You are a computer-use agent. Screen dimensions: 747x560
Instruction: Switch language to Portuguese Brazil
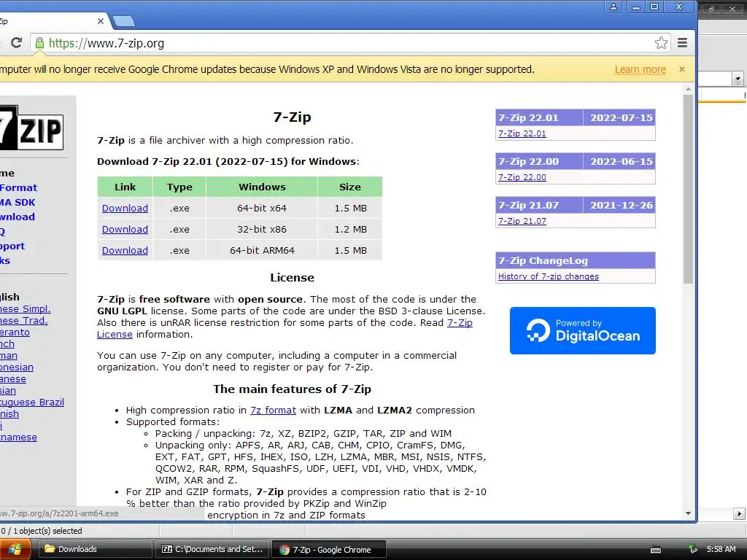point(32,402)
